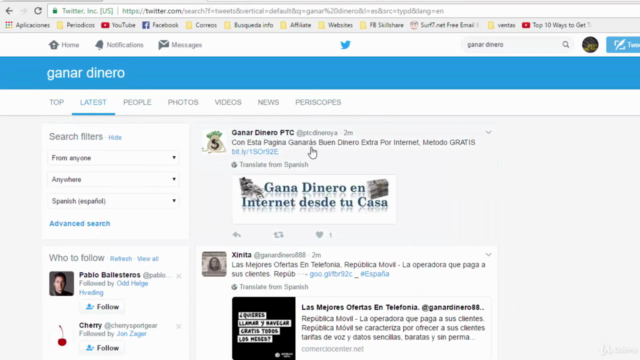
Task: Open Gana Dinero en Internet image
Action: (314, 199)
